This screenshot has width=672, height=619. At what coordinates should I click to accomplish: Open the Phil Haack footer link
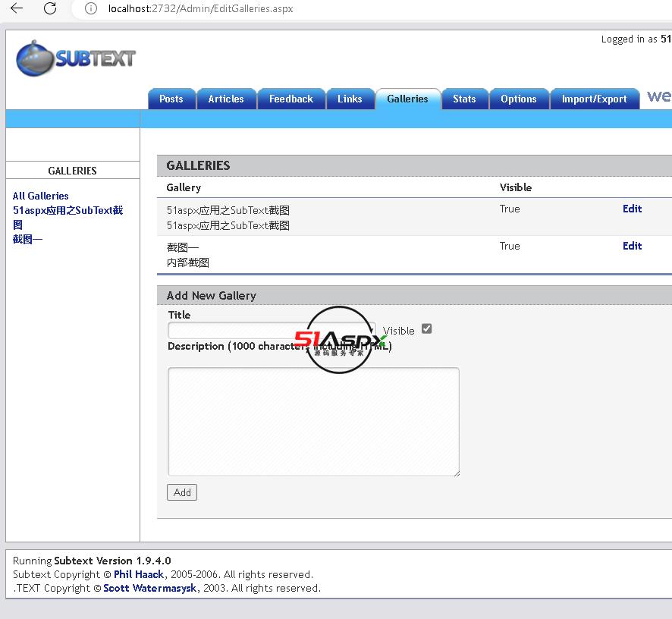click(138, 574)
